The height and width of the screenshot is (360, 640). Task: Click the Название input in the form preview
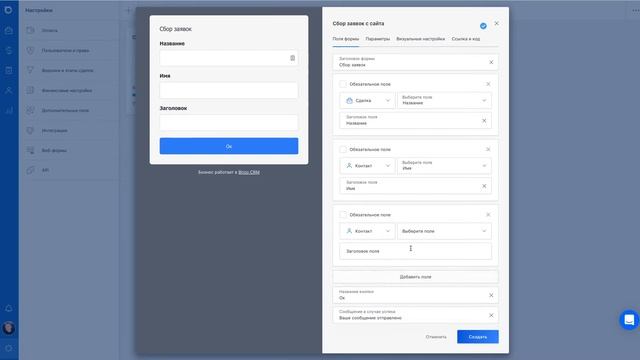(229, 58)
